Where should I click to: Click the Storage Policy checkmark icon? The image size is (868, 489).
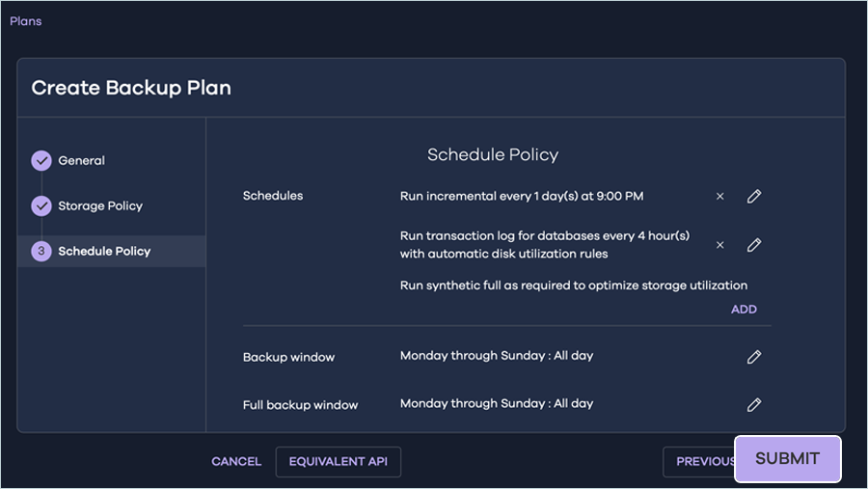tap(41, 206)
